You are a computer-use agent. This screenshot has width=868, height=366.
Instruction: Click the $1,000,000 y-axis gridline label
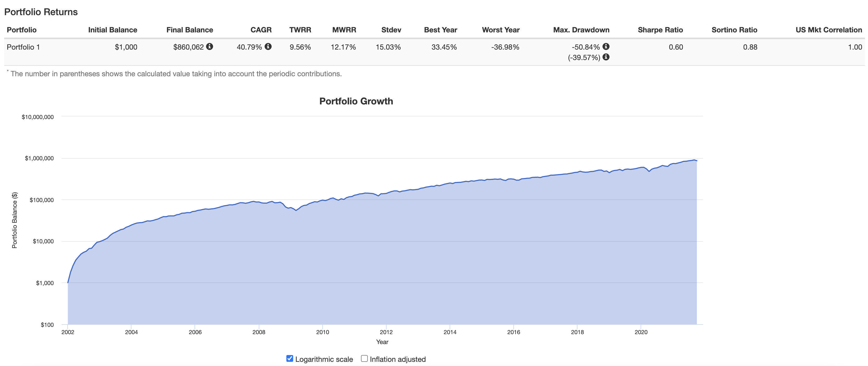(39, 158)
